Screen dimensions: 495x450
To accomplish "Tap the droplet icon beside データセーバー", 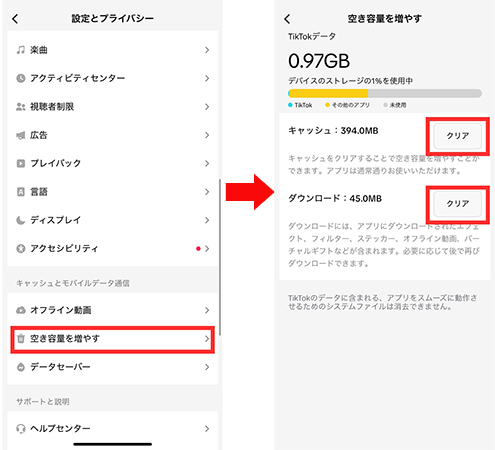I will pyautogui.click(x=21, y=367).
